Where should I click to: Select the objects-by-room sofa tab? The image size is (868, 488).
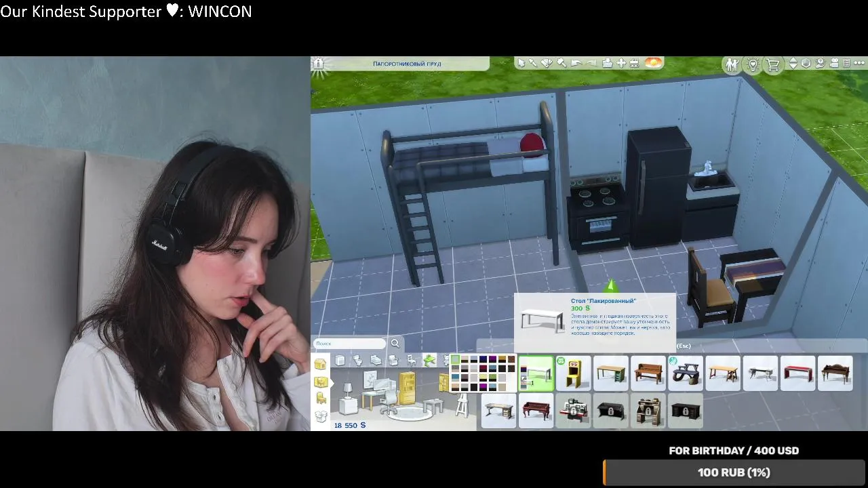321,382
